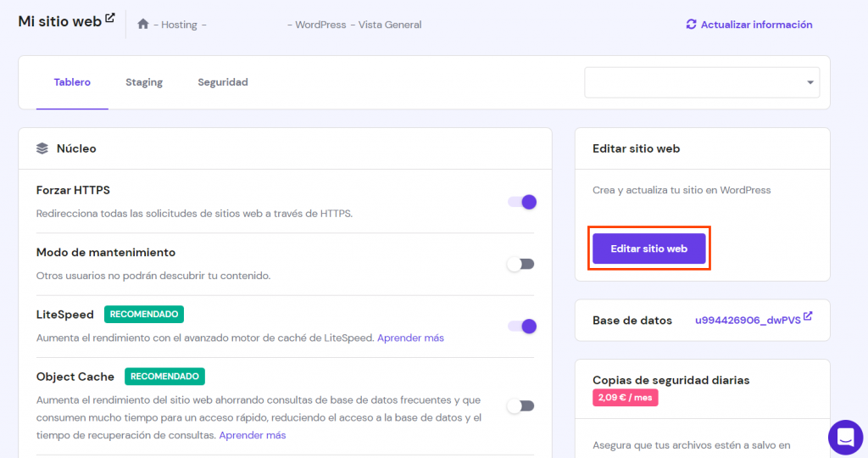Open the database external link icon
This screenshot has height=458, width=868.
click(x=808, y=317)
